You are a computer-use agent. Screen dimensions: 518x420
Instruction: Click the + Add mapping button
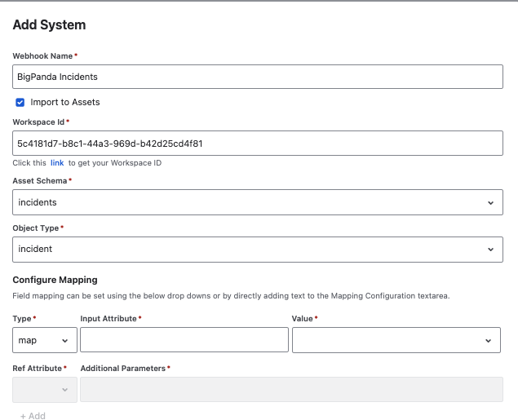[x=33, y=416]
